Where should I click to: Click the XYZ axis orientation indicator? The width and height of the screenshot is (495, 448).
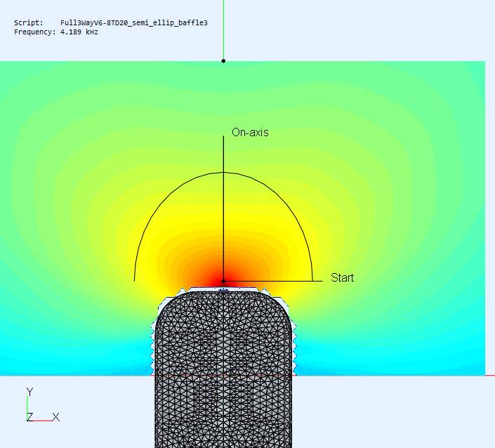pos(42,405)
